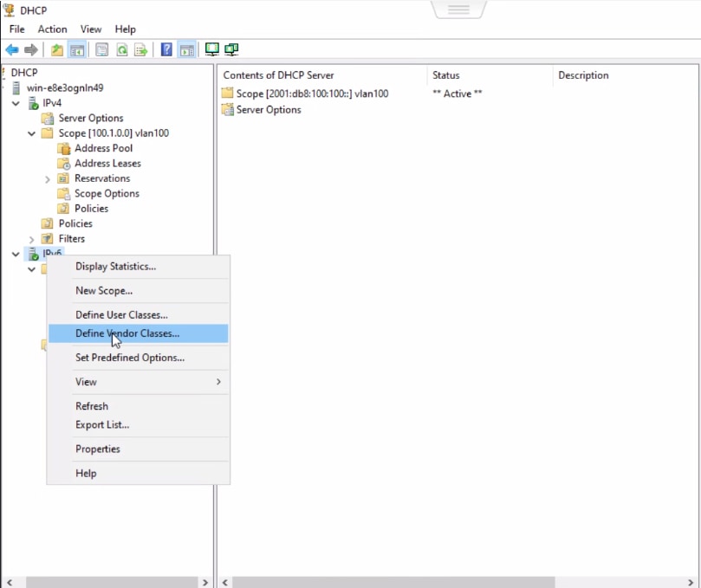Click the Refresh icon in the toolbar
This screenshot has width=701, height=588.
click(121, 49)
